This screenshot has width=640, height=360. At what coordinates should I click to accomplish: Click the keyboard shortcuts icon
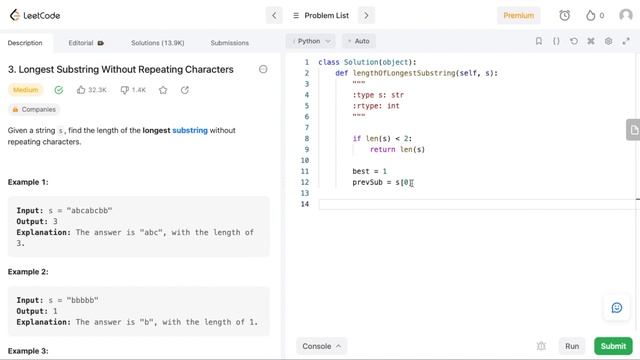pyautogui.click(x=591, y=41)
